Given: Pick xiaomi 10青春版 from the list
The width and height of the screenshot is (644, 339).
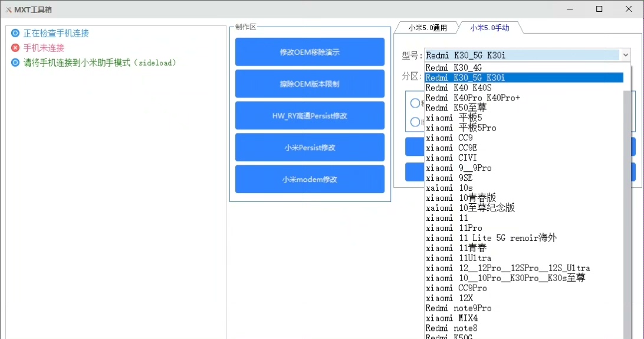Looking at the screenshot, I should 524,198.
